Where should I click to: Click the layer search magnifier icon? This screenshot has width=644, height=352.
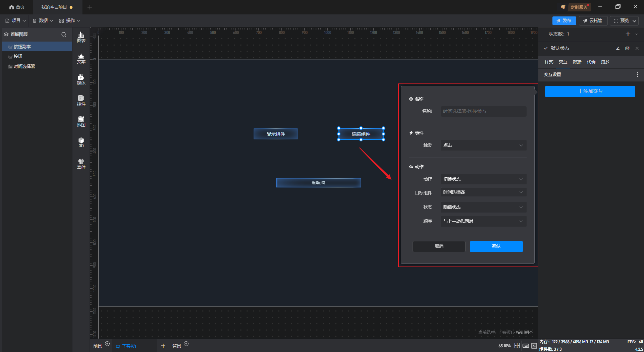64,35
